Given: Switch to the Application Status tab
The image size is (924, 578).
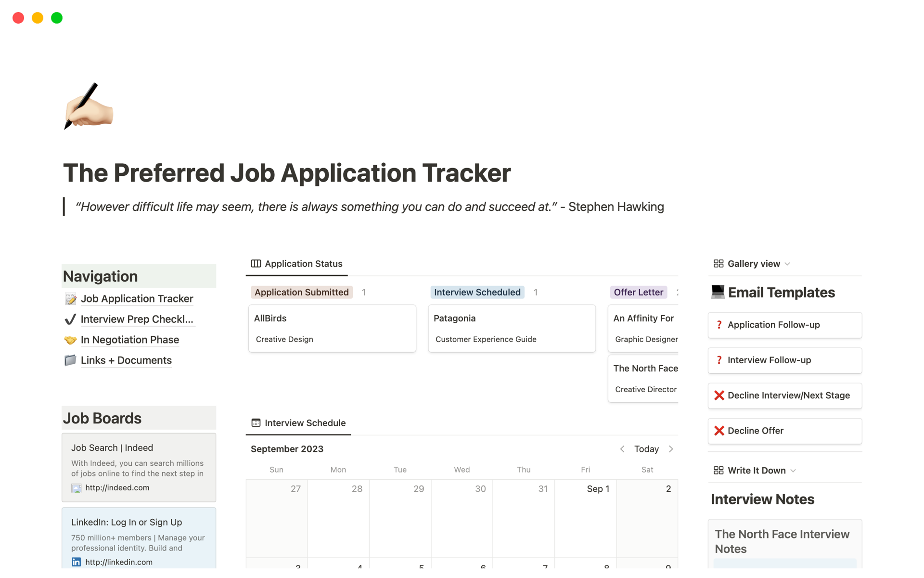Looking at the screenshot, I should point(297,263).
